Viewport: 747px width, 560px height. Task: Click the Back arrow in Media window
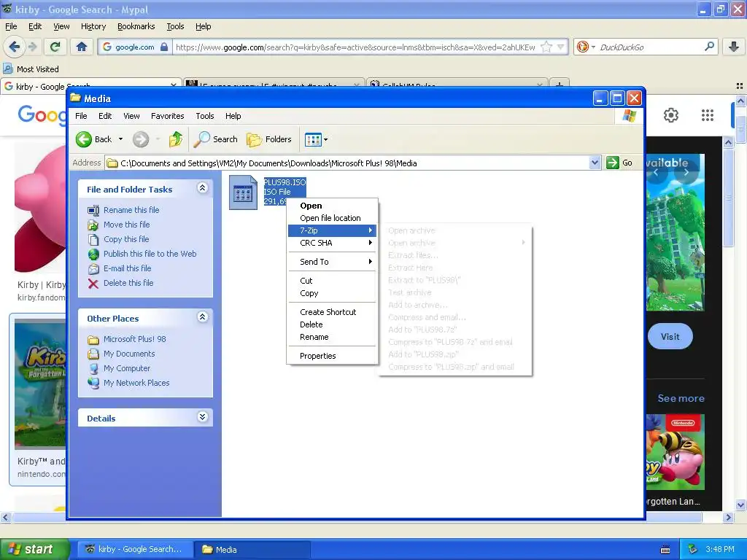coord(84,139)
